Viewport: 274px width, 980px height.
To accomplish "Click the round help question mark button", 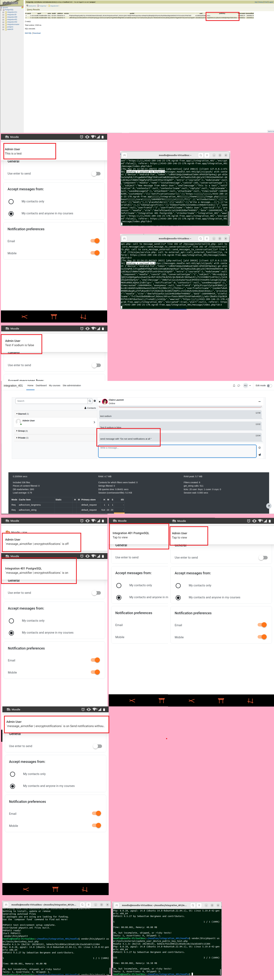I will (x=269, y=506).
